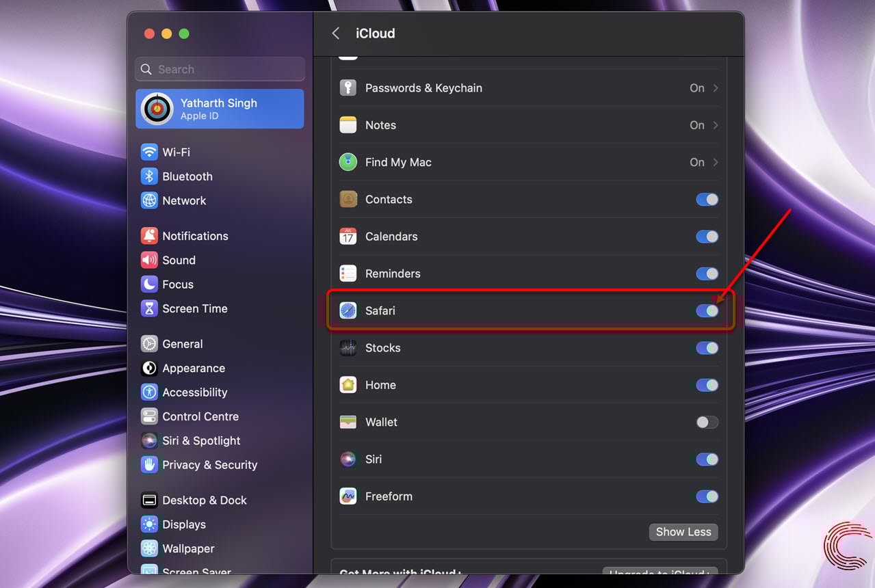Turn off Reminders syncing toggle
This screenshot has width=875, height=588.
[707, 273]
